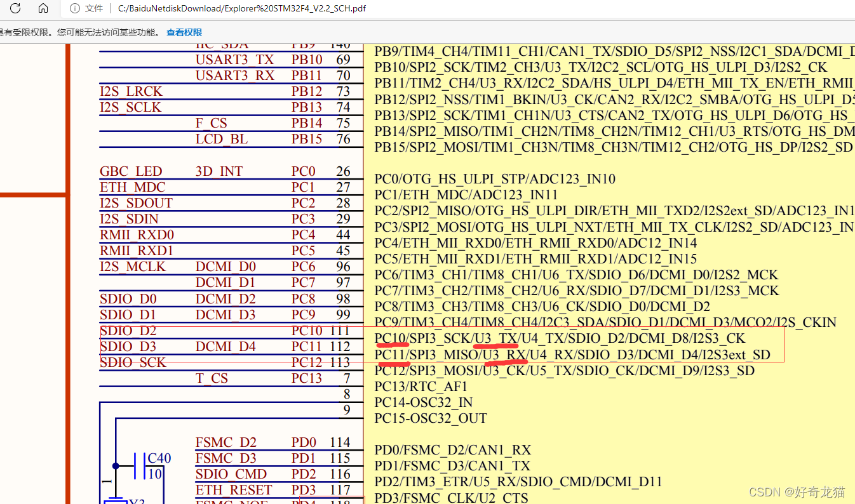This screenshot has height=504, width=855.
Task: Click pin number 113 next to PC12
Action: tap(340, 362)
